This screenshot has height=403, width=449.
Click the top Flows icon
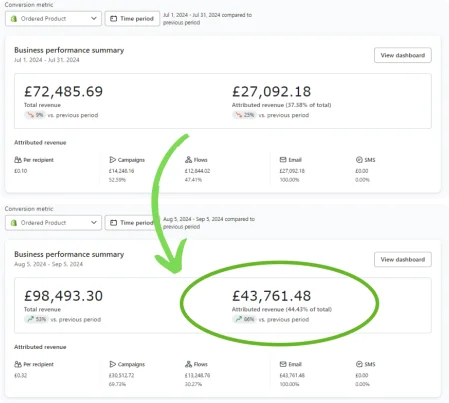pos(188,160)
